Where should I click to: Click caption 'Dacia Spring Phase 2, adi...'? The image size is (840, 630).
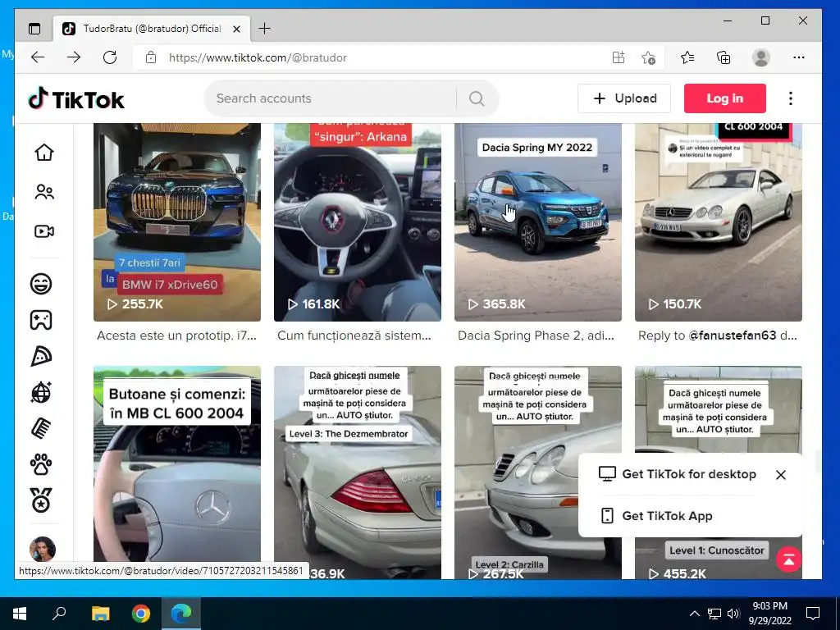pyautogui.click(x=536, y=336)
